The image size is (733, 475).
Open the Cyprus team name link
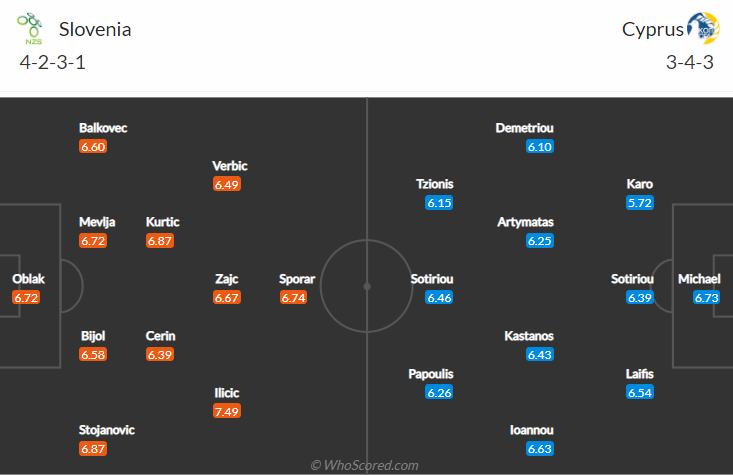[x=653, y=29]
